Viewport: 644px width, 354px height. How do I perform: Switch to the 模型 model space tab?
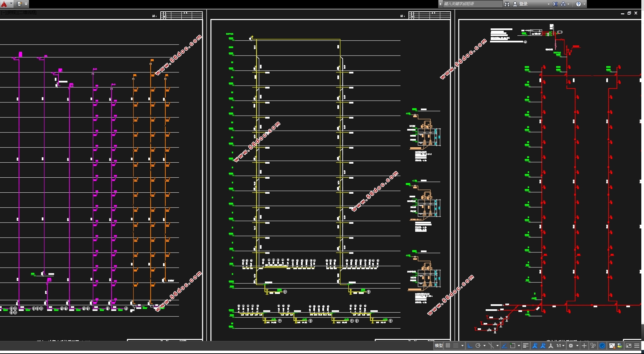point(439,346)
